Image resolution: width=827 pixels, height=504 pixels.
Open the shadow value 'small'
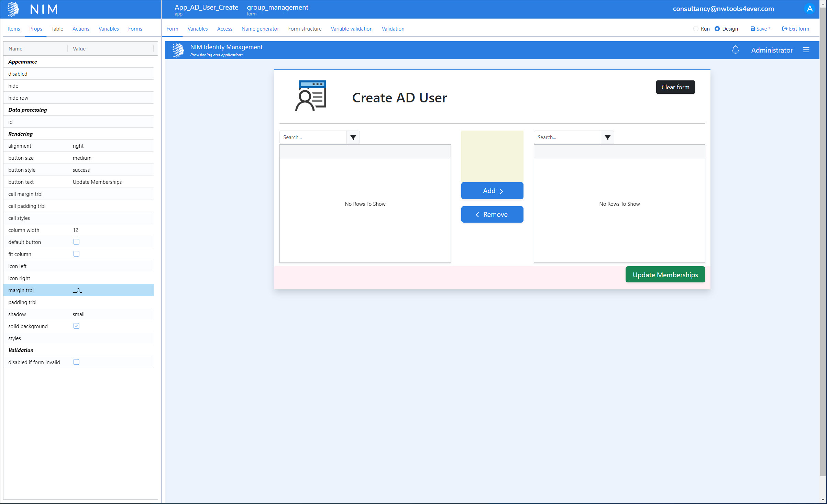(x=78, y=314)
